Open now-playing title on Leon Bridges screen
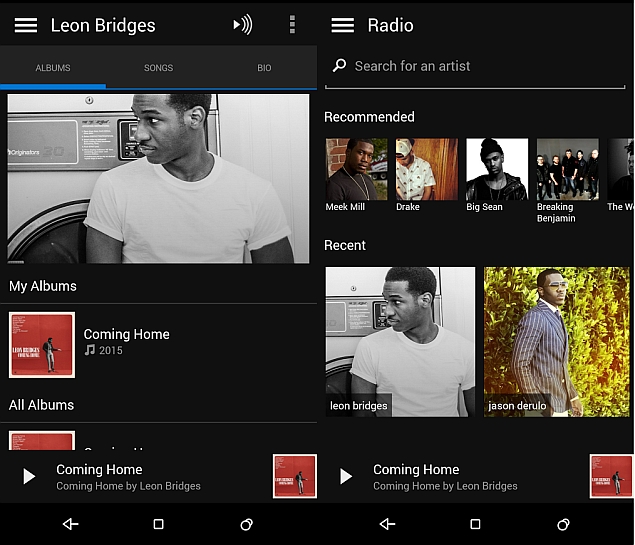 tap(99, 469)
